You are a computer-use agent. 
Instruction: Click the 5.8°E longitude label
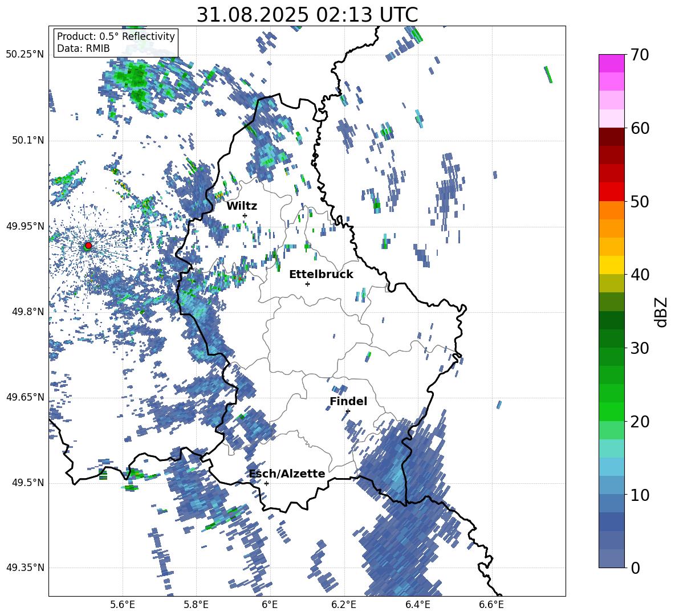196,605
